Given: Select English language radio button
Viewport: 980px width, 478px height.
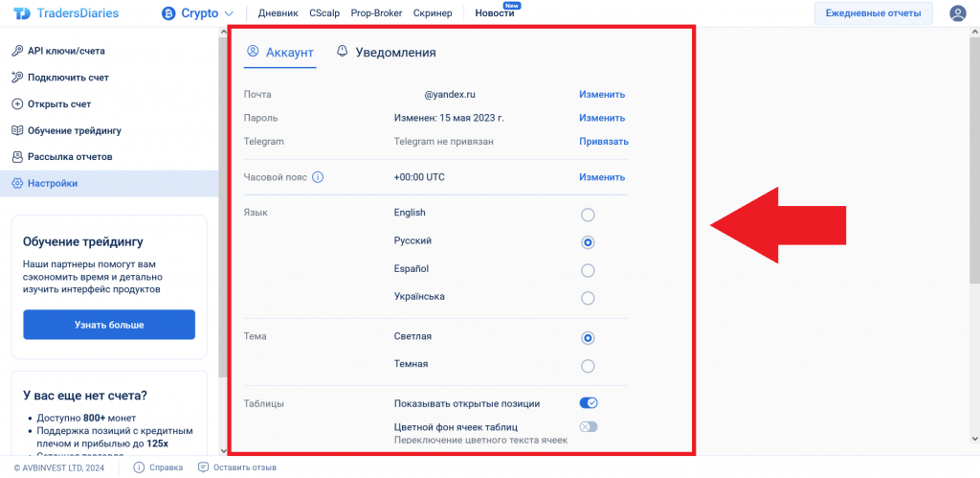Looking at the screenshot, I should tap(588, 216).
